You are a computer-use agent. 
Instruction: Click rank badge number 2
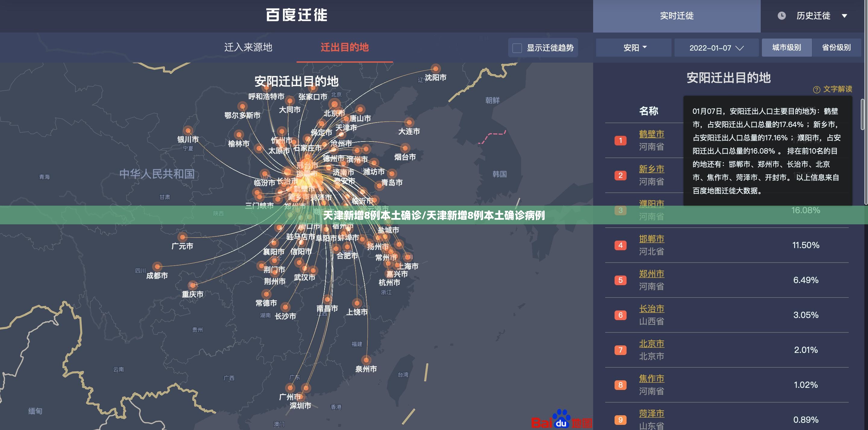(x=620, y=176)
